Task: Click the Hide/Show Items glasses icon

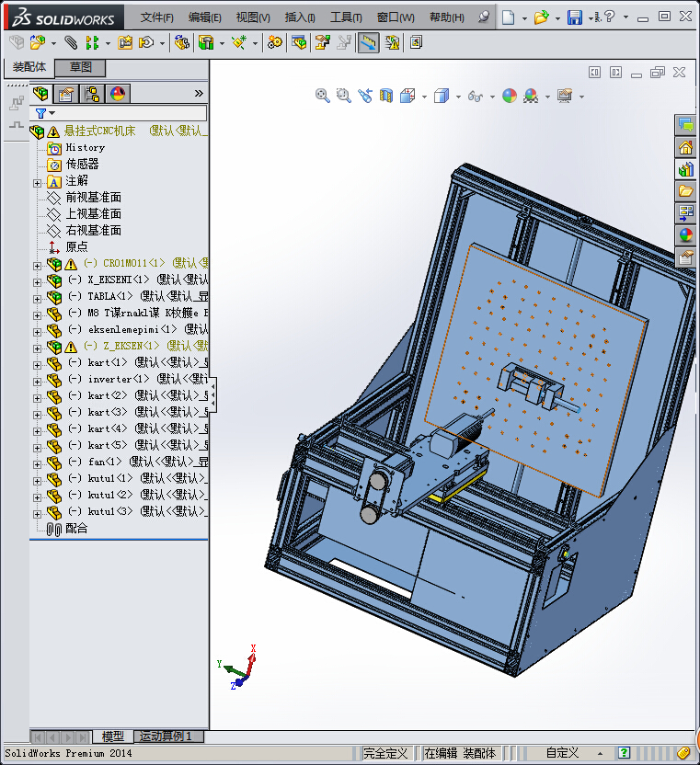Action: [476, 97]
